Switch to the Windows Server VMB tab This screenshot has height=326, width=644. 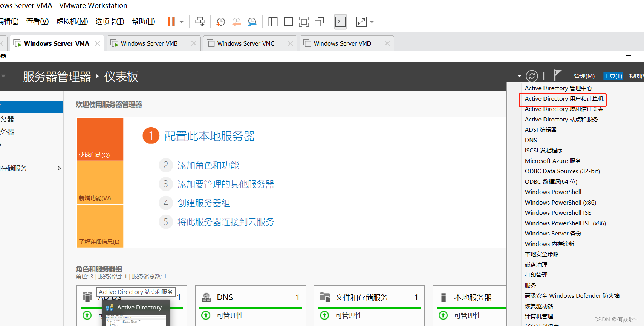149,43
